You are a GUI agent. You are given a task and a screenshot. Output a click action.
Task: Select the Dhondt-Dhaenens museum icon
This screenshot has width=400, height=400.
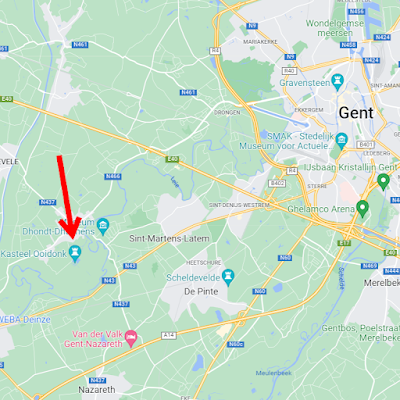[x=103, y=226]
